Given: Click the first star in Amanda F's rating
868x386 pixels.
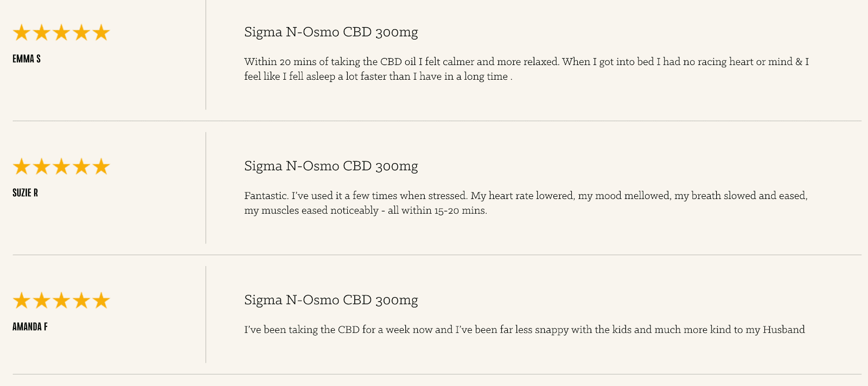Looking at the screenshot, I should (22, 301).
